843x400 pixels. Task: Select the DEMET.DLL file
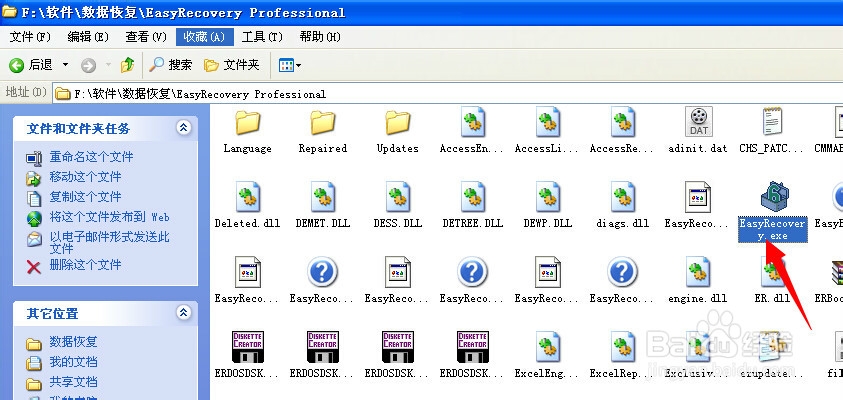(x=323, y=206)
